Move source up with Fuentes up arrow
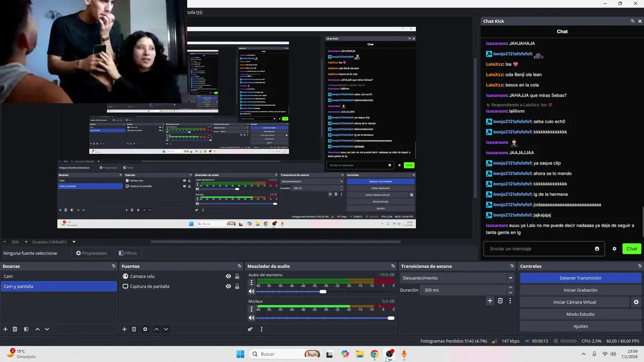Image resolution: width=644 pixels, height=362 pixels. pyautogui.click(x=156, y=329)
